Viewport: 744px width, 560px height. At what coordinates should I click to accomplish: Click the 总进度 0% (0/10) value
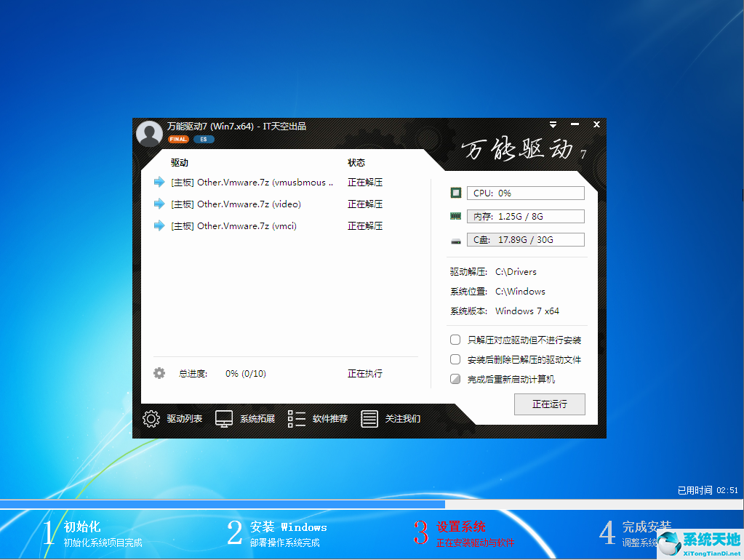(245, 374)
